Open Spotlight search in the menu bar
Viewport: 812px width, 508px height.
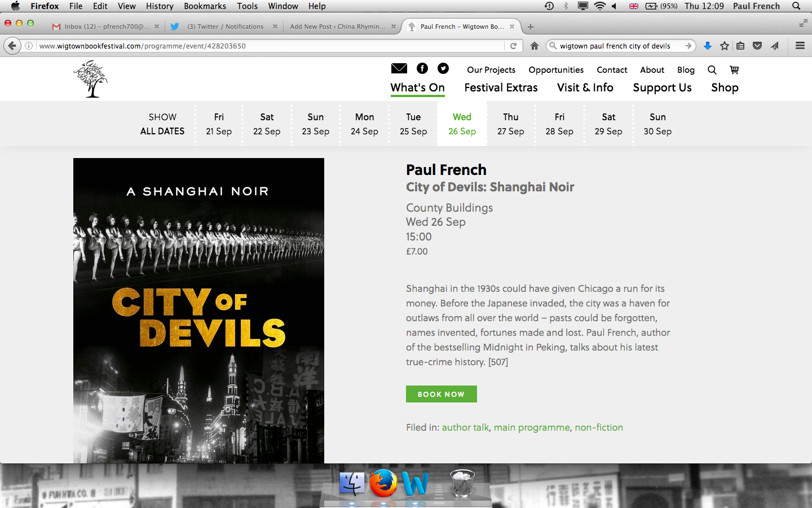pos(796,6)
